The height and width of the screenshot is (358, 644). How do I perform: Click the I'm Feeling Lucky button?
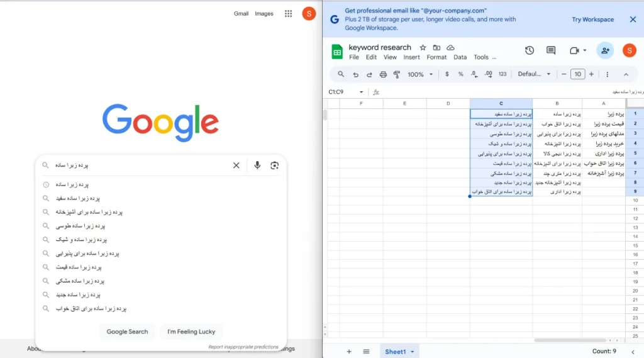coord(191,332)
